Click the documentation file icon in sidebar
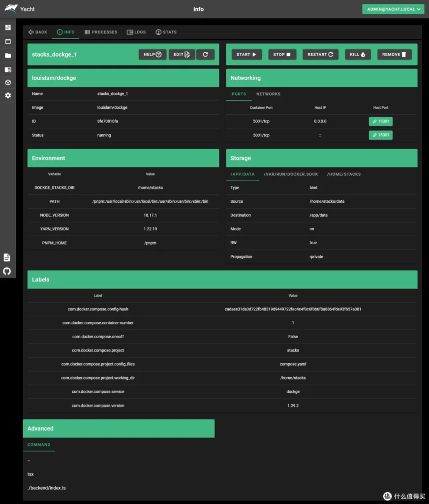Image resolution: width=429 pixels, height=504 pixels. click(x=7, y=257)
